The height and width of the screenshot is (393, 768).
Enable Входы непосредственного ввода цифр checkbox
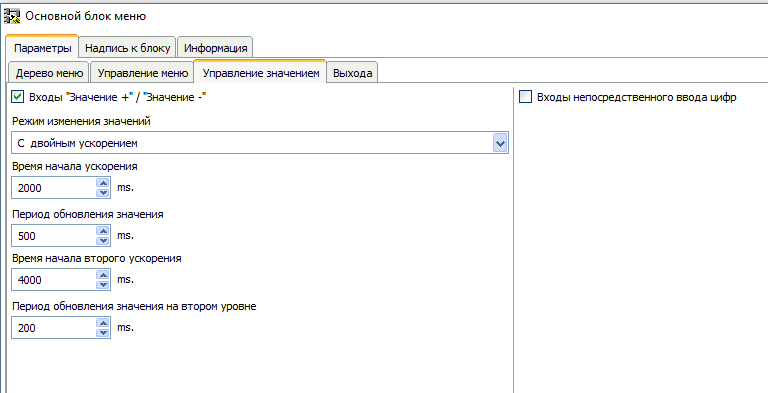tap(525, 97)
